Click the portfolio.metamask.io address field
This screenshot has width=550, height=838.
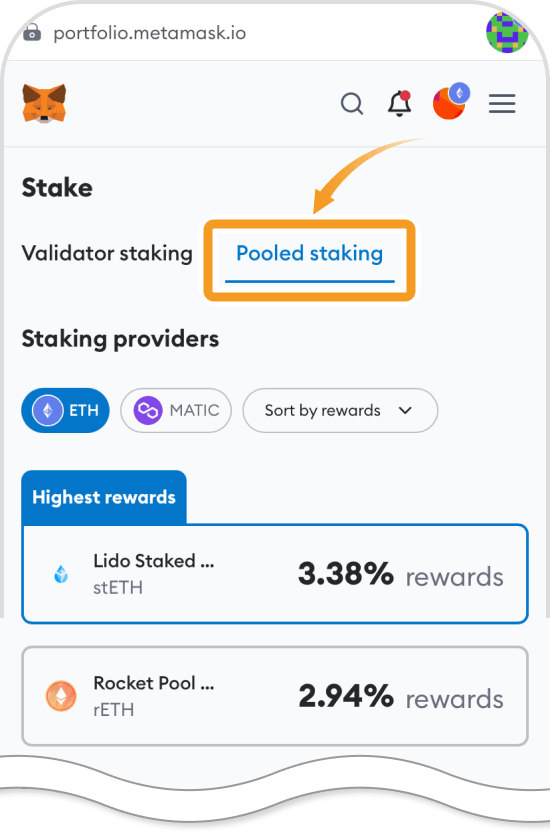click(x=150, y=33)
